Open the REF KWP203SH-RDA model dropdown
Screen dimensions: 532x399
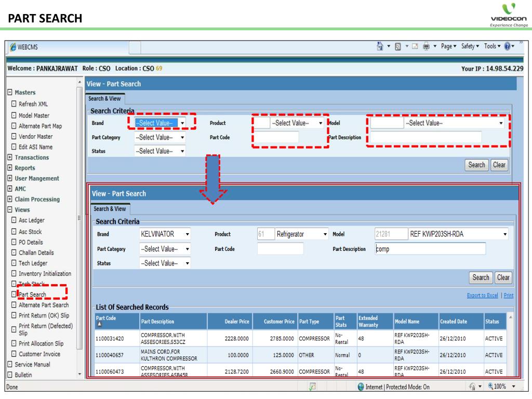(x=458, y=234)
